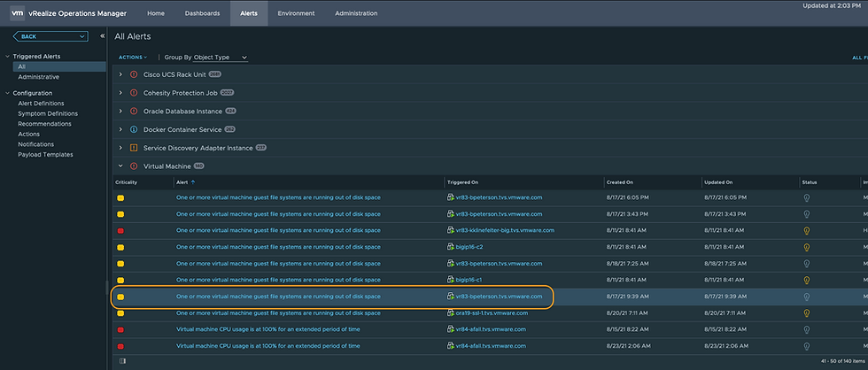This screenshot has width=868, height=370.
Task: Click warning icon next to Service Discovery Adapter Instance
Action: (x=134, y=148)
